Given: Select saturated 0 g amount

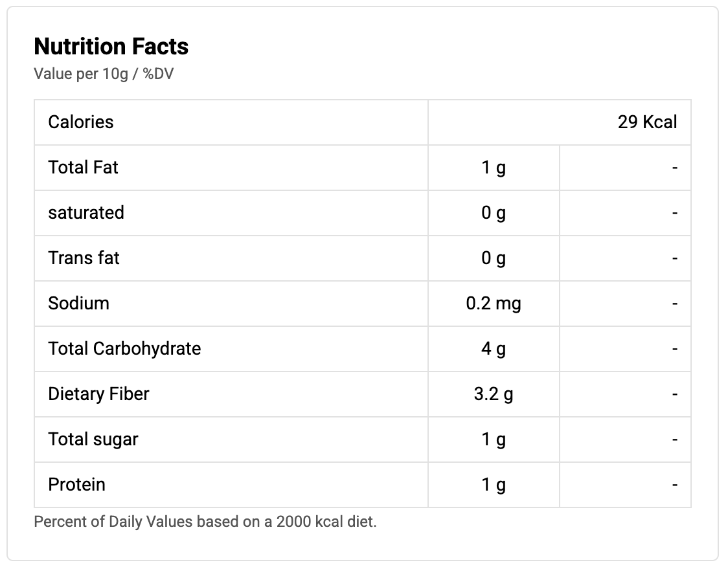Looking at the screenshot, I should [494, 213].
